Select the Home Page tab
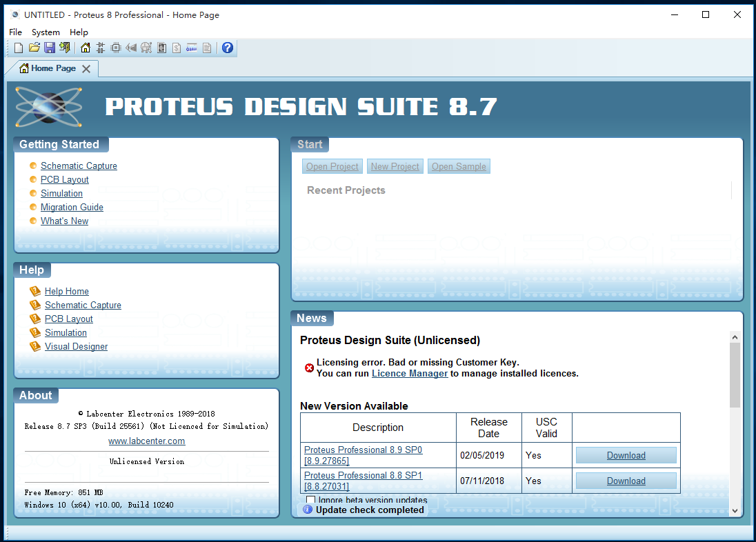This screenshot has height=542, width=756. pos(53,68)
